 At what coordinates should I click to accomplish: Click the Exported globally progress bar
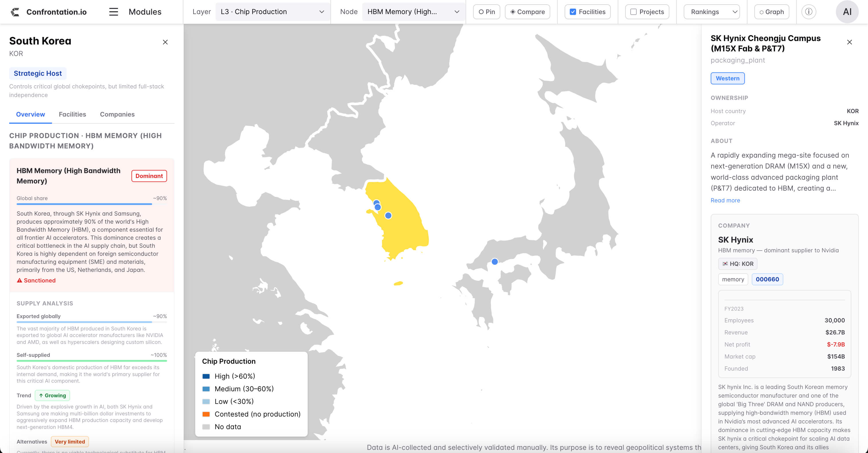pyautogui.click(x=92, y=322)
